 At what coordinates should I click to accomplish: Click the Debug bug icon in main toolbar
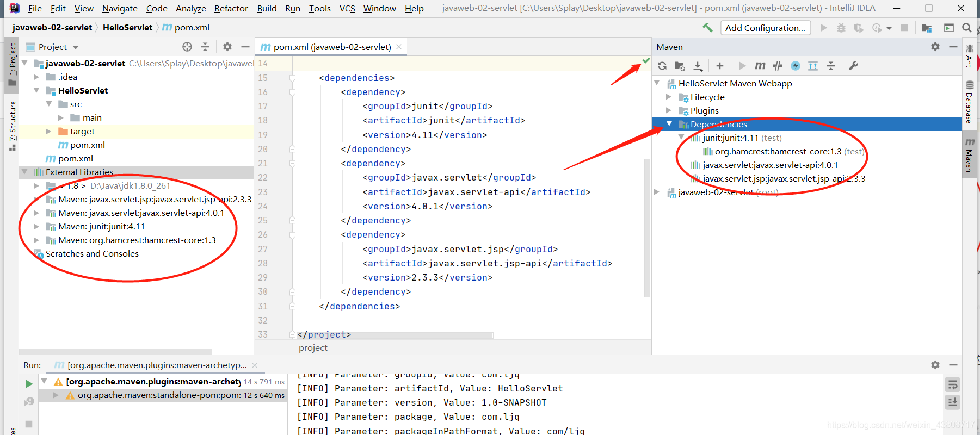[841, 28]
